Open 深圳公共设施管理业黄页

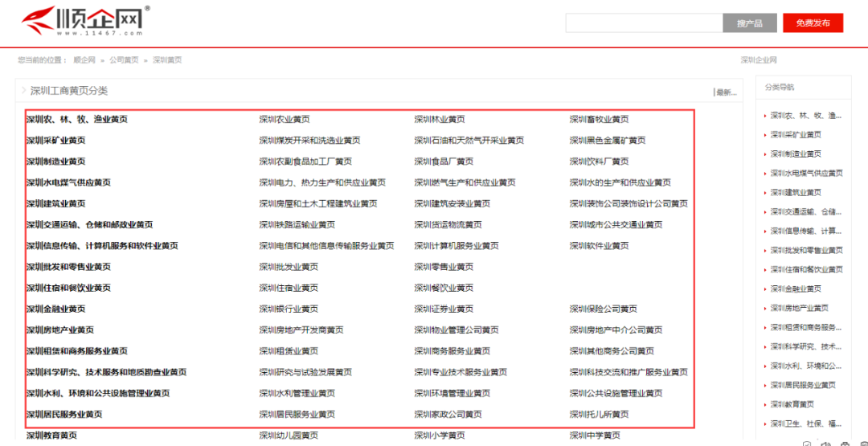(x=616, y=393)
